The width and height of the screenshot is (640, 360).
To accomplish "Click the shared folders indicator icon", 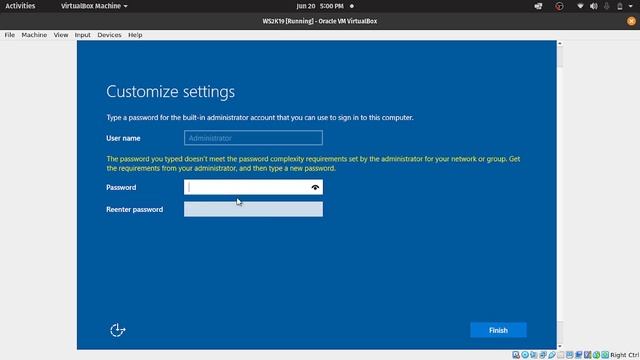I will point(561,355).
